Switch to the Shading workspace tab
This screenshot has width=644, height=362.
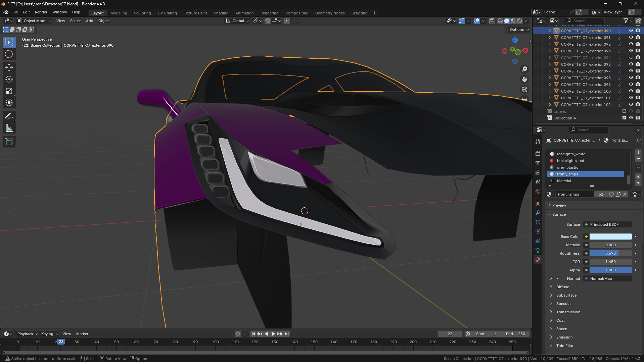click(221, 13)
